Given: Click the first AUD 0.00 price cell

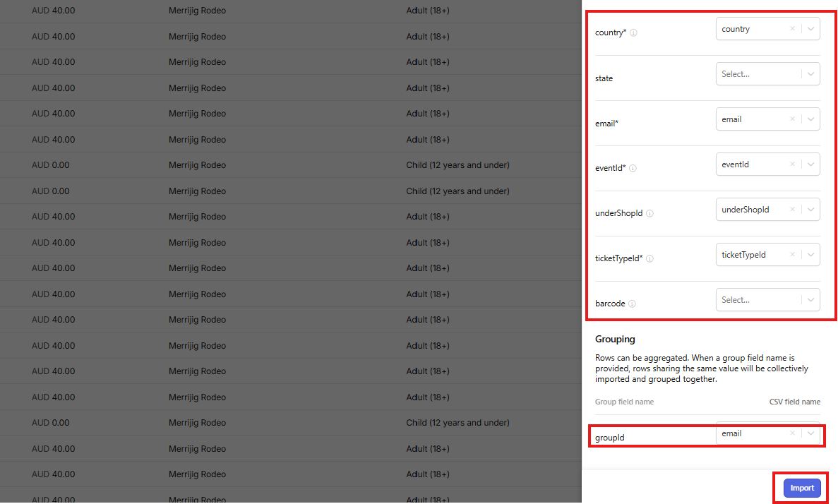Looking at the screenshot, I should tap(50, 165).
